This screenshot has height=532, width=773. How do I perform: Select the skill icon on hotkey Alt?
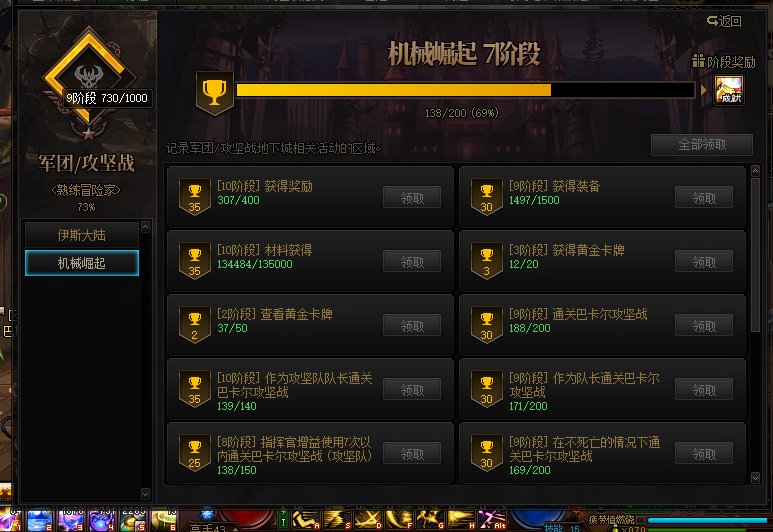pyautogui.click(x=492, y=520)
